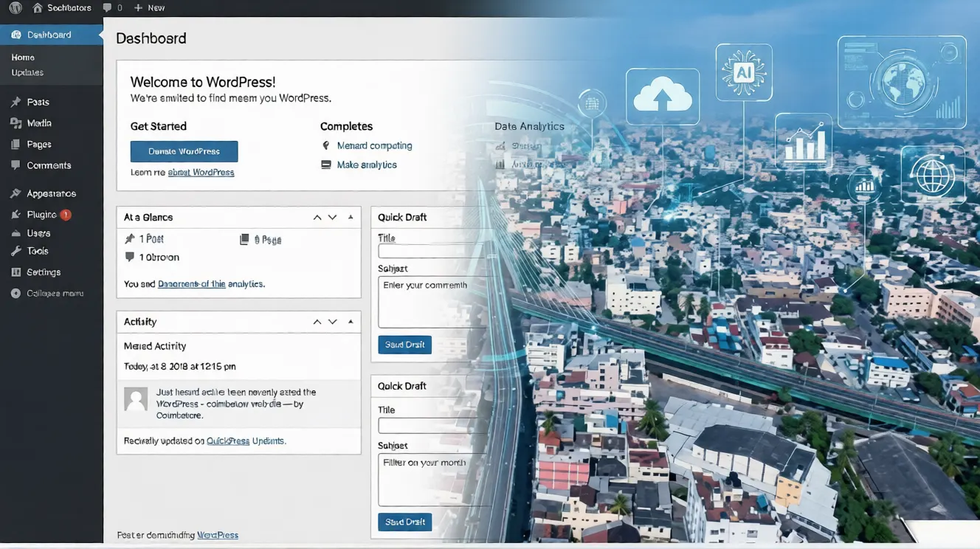This screenshot has height=549, width=980.
Task: Click the Collapse menu label in sidebar
Action: [55, 294]
